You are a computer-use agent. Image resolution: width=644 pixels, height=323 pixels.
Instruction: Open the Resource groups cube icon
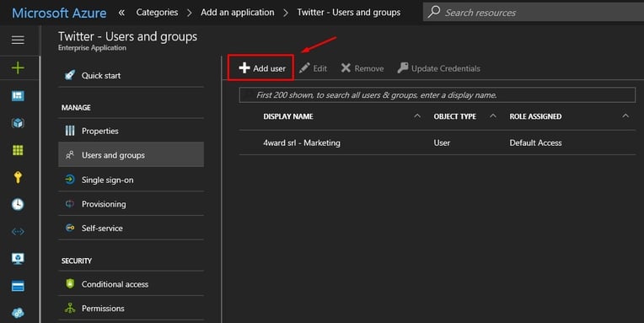pos(18,123)
